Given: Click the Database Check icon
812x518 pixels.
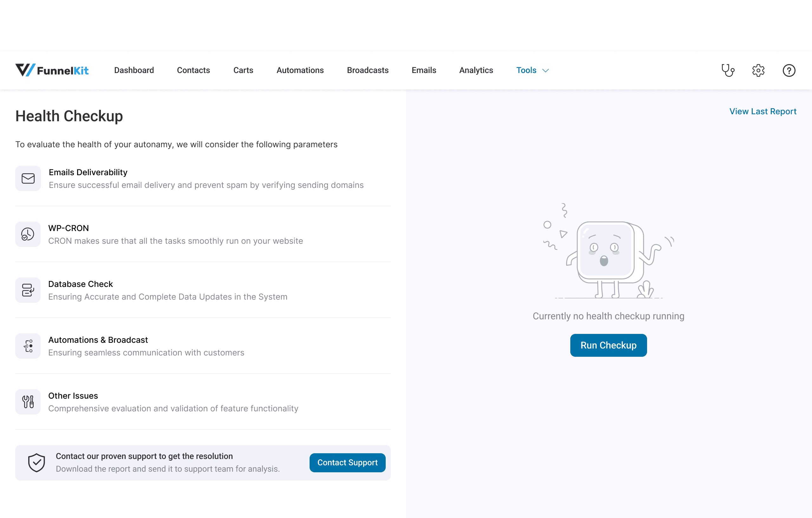Looking at the screenshot, I should tap(28, 290).
